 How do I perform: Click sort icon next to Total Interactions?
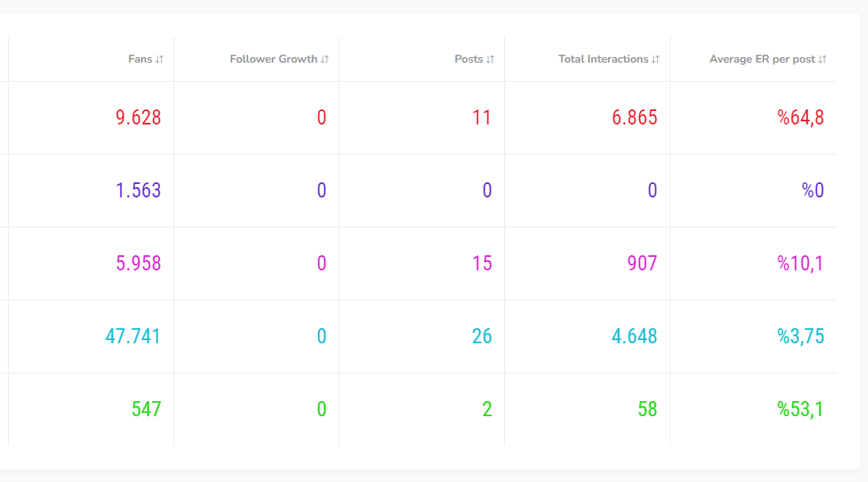pos(656,59)
